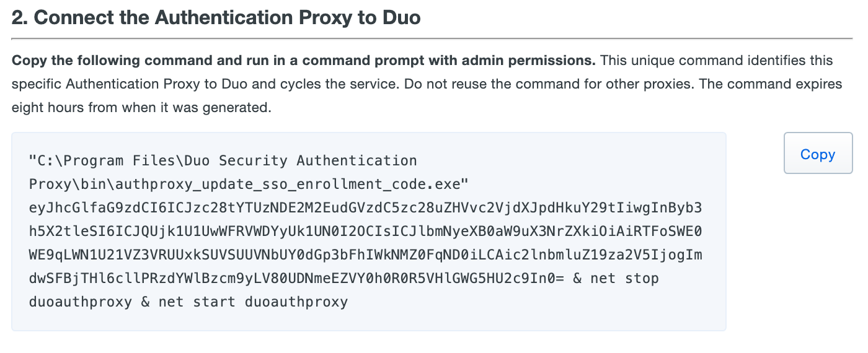Click the 'C:\Program Files\Duo Security Authentication' path line
Image resolution: width=868 pixels, height=353 pixels.
(x=223, y=161)
